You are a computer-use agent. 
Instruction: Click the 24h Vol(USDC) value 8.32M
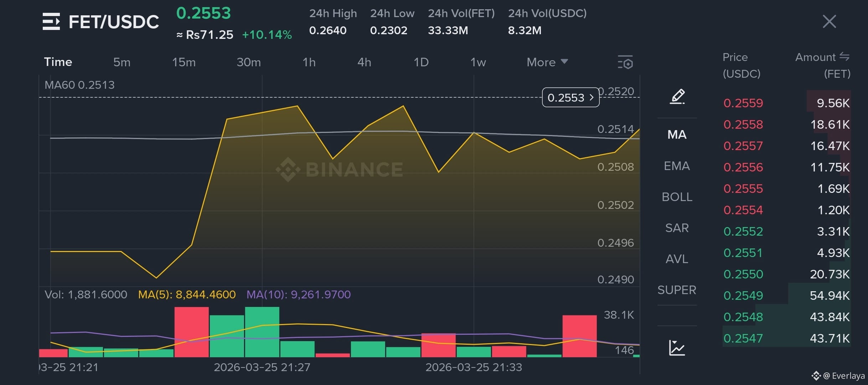tap(525, 30)
